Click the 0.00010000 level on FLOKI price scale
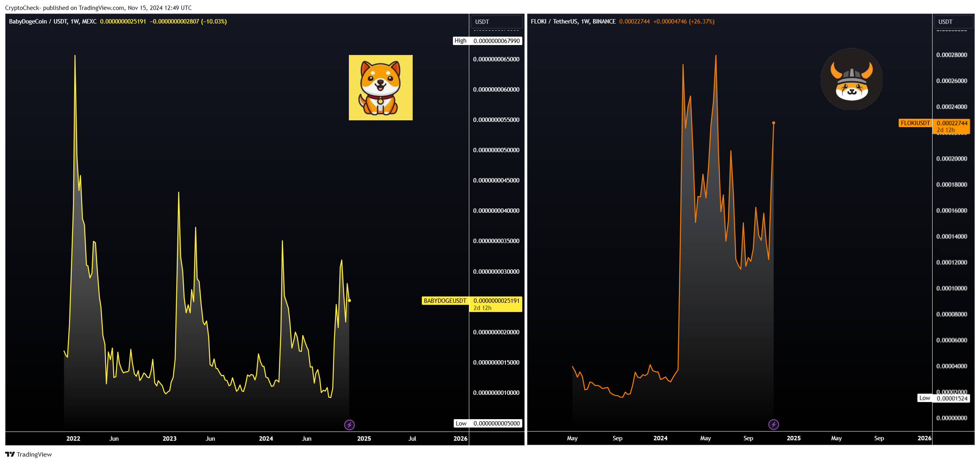This screenshot has width=980, height=463. (952, 288)
